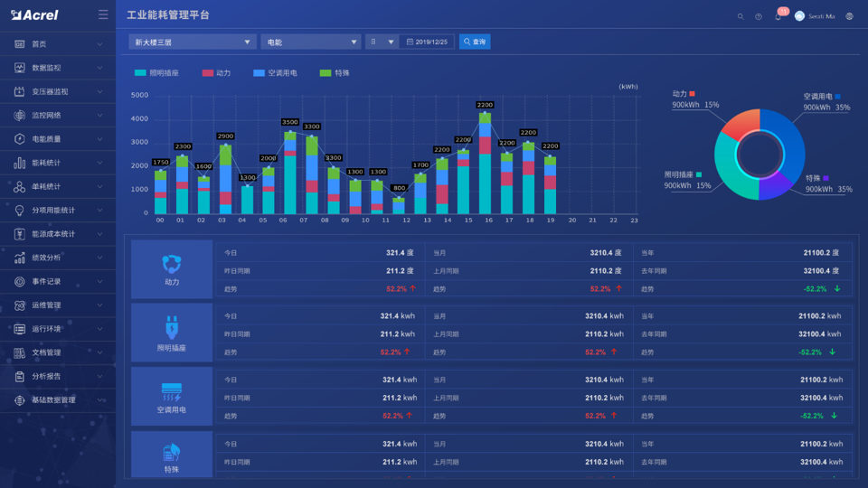868x488 pixels.
Task: Open the notification bell with red badge
Action: coord(778,16)
